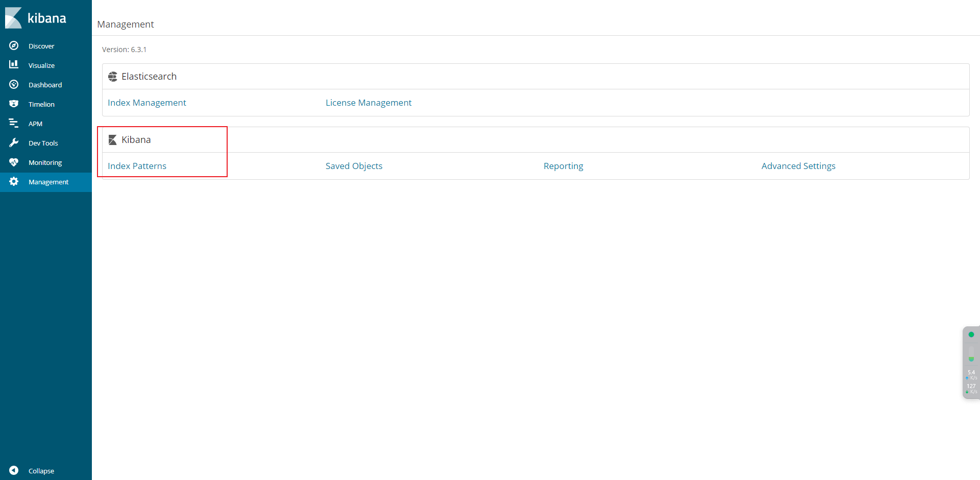This screenshot has width=980, height=480.
Task: Click the Kibana section heading text
Action: (136, 140)
